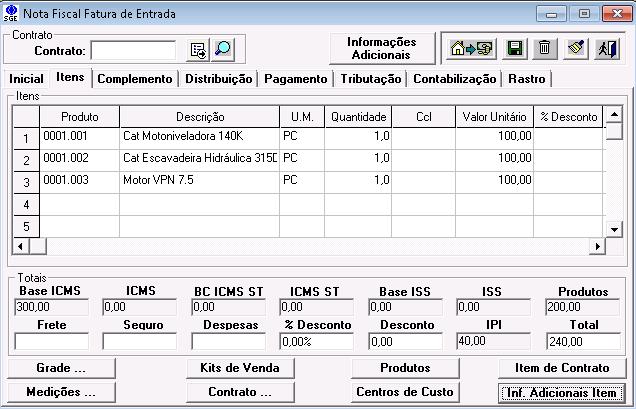
Task: Go to the Pagamento tab
Action: [295, 79]
